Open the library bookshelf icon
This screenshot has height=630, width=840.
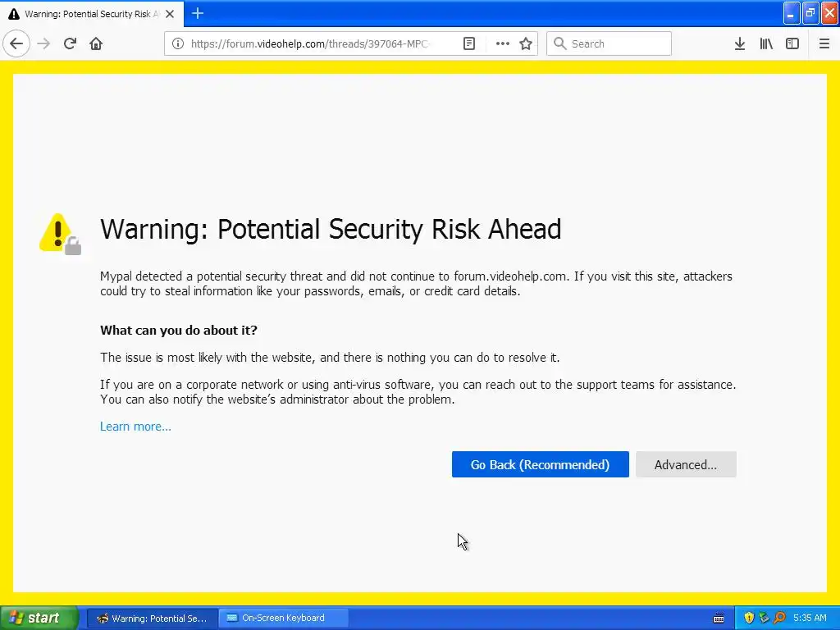click(x=766, y=43)
